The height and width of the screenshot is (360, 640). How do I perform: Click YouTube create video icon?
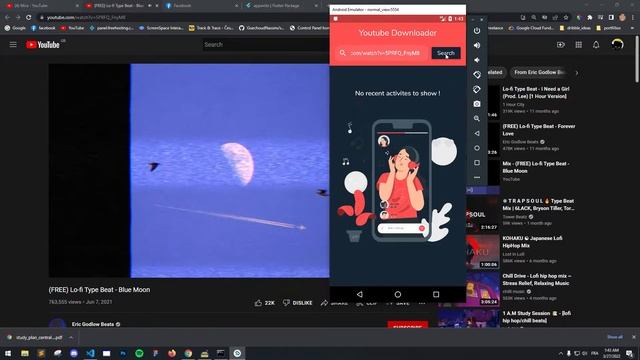coord(561,44)
